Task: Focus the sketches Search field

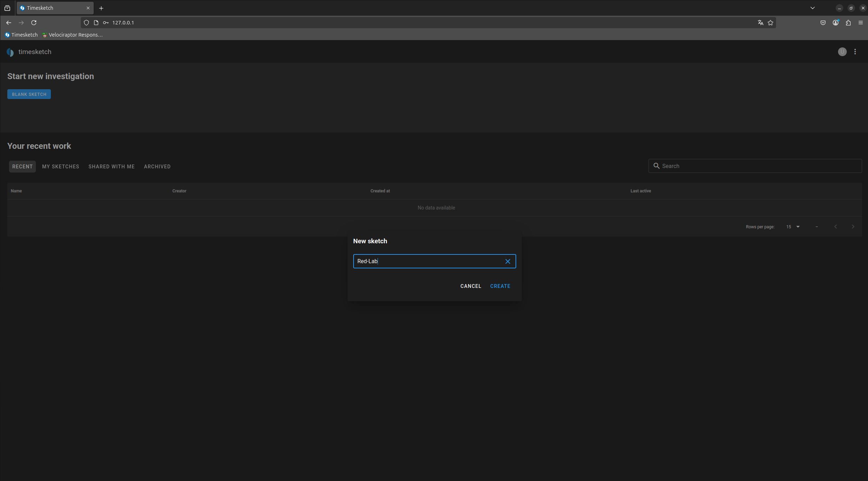Action: click(x=755, y=166)
